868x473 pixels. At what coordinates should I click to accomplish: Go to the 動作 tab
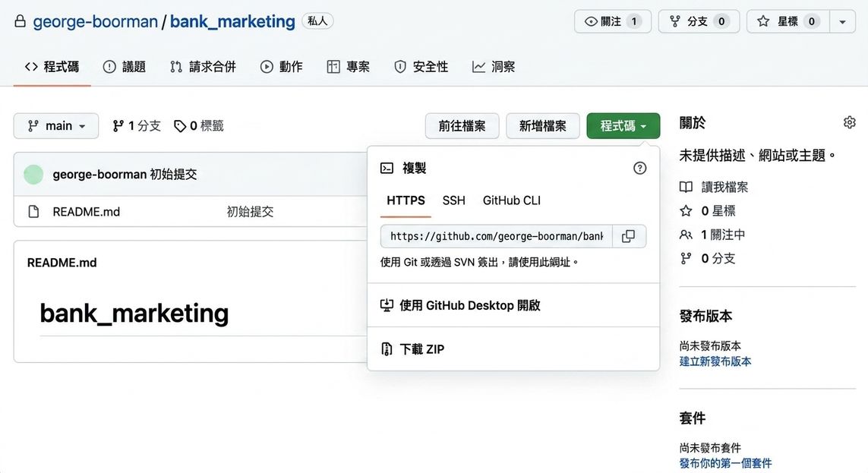(281, 67)
